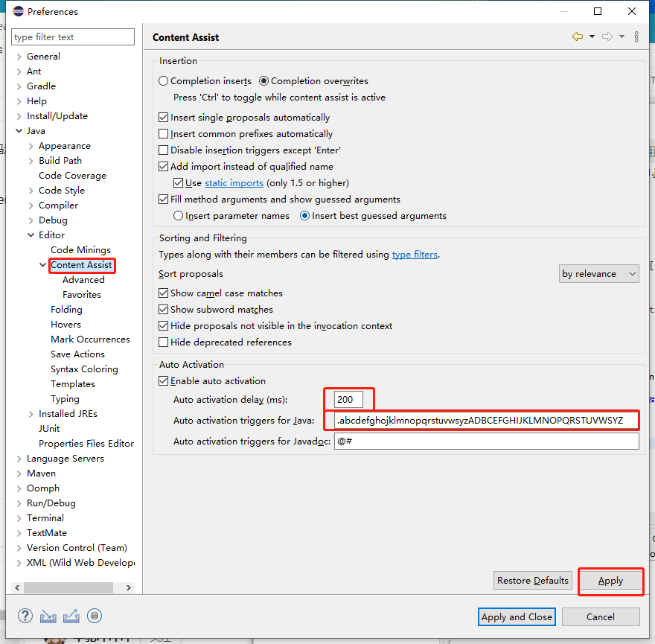
Task: Click the import preferences icon
Action: [x=48, y=616]
